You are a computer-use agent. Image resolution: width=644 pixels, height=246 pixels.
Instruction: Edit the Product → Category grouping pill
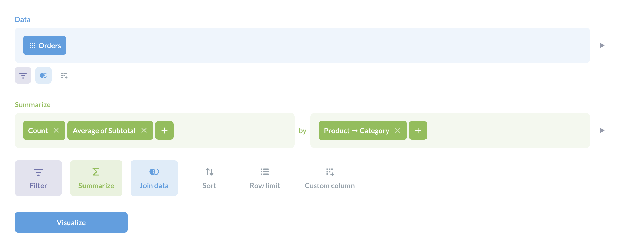tap(356, 131)
